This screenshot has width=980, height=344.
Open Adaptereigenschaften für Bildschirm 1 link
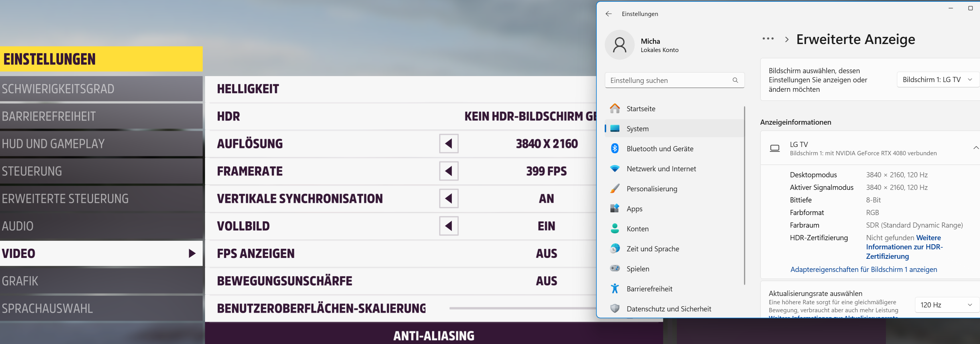click(x=863, y=269)
